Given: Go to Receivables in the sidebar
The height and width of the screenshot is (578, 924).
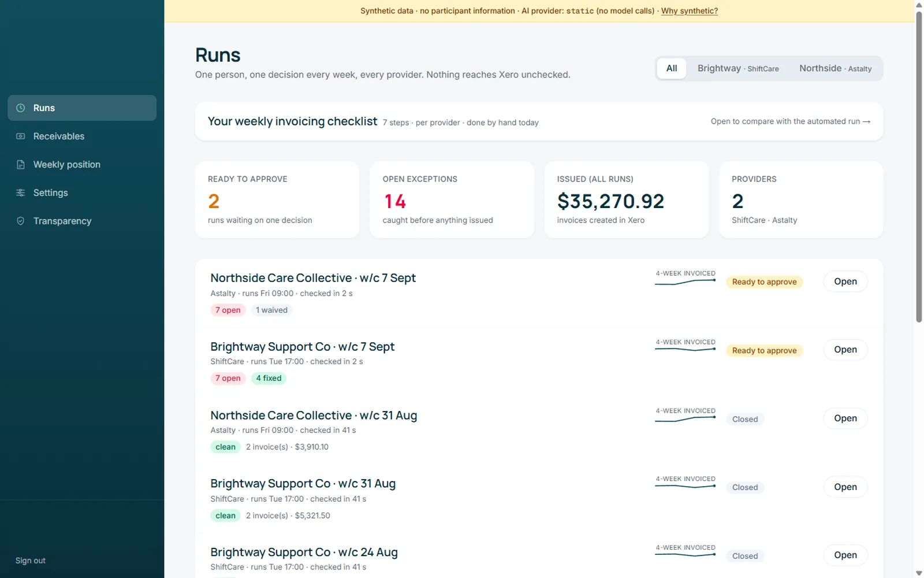Looking at the screenshot, I should 82,136.
